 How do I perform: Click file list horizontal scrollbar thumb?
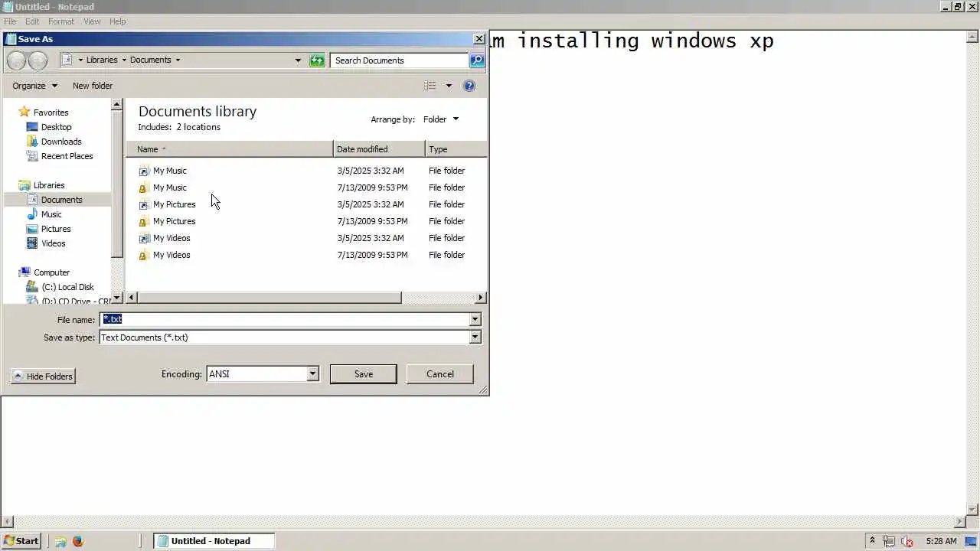tap(269, 298)
